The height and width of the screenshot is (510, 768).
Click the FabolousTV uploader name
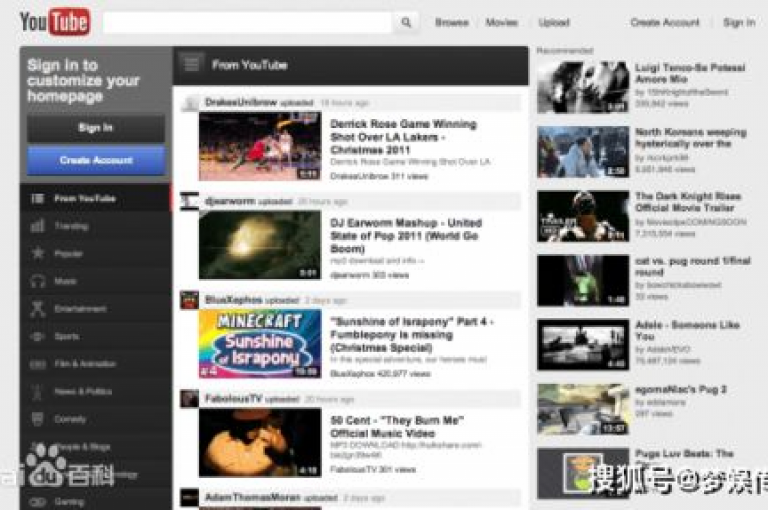coord(234,399)
